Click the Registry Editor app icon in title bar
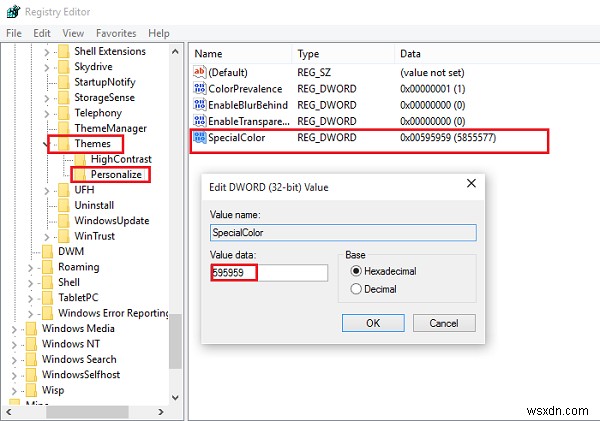The image size is (600, 421). tap(13, 11)
